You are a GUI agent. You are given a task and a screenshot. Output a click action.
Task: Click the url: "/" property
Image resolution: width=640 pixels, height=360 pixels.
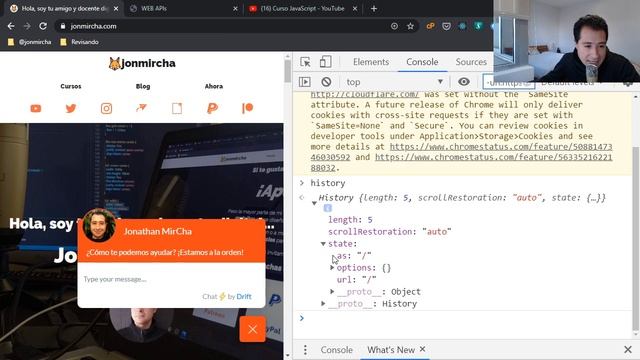click(356, 280)
